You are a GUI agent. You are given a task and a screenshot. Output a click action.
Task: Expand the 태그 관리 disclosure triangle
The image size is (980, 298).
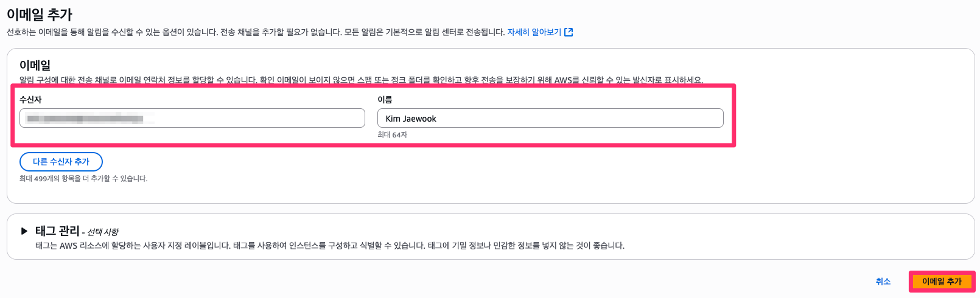point(24,231)
